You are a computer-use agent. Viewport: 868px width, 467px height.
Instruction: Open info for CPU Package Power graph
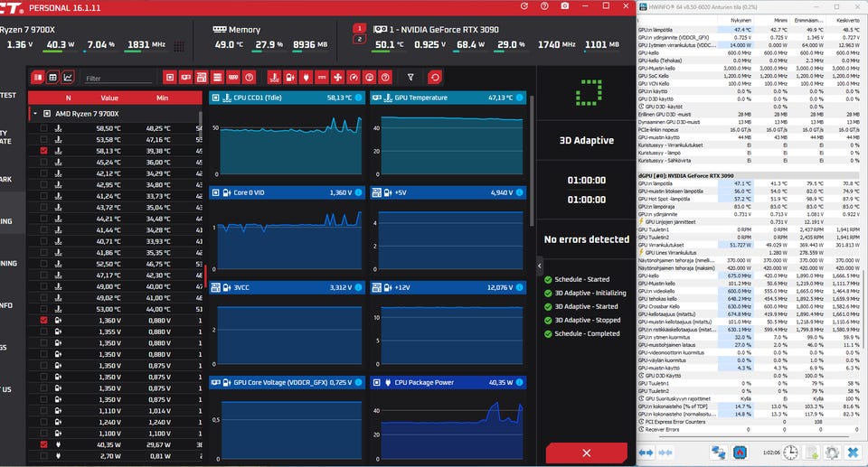tap(519, 382)
